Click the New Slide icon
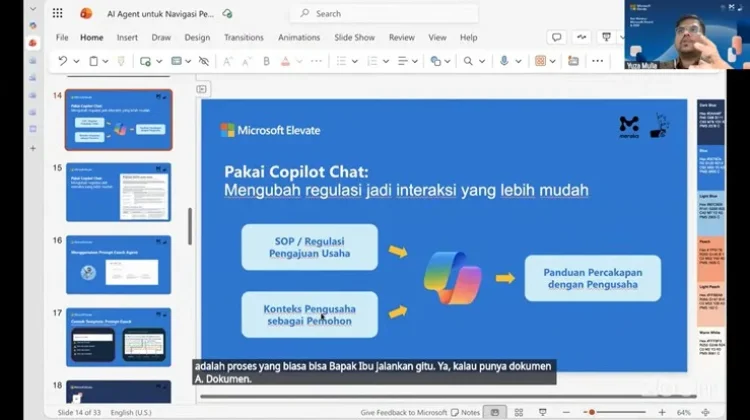 (145, 61)
